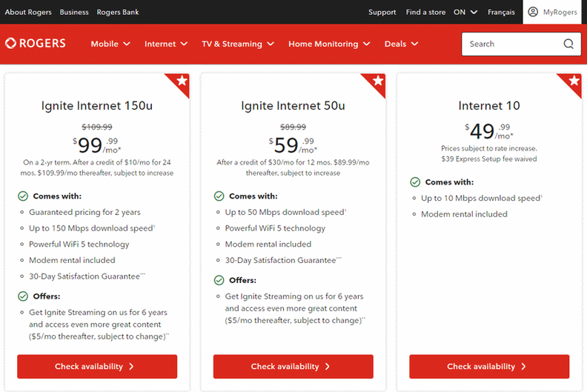Screen dimensions: 587x392
Task: Go to Business section
Action: pyautogui.click(x=74, y=12)
